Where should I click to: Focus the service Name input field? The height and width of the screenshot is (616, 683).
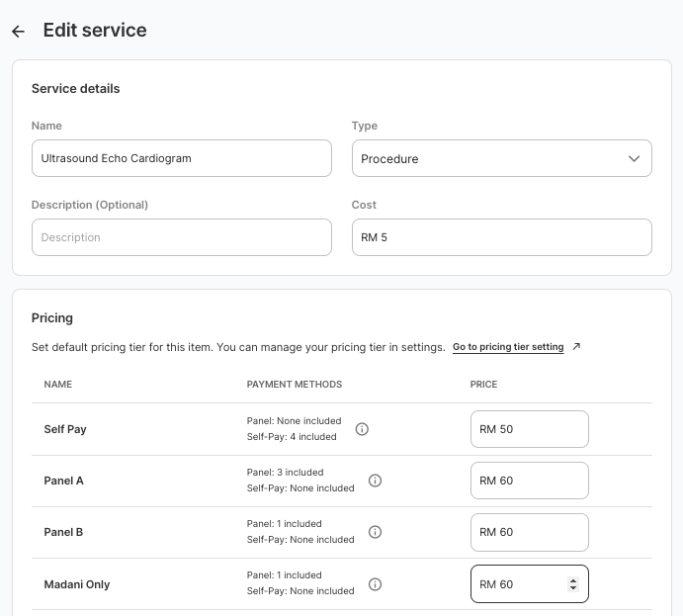[x=181, y=158]
